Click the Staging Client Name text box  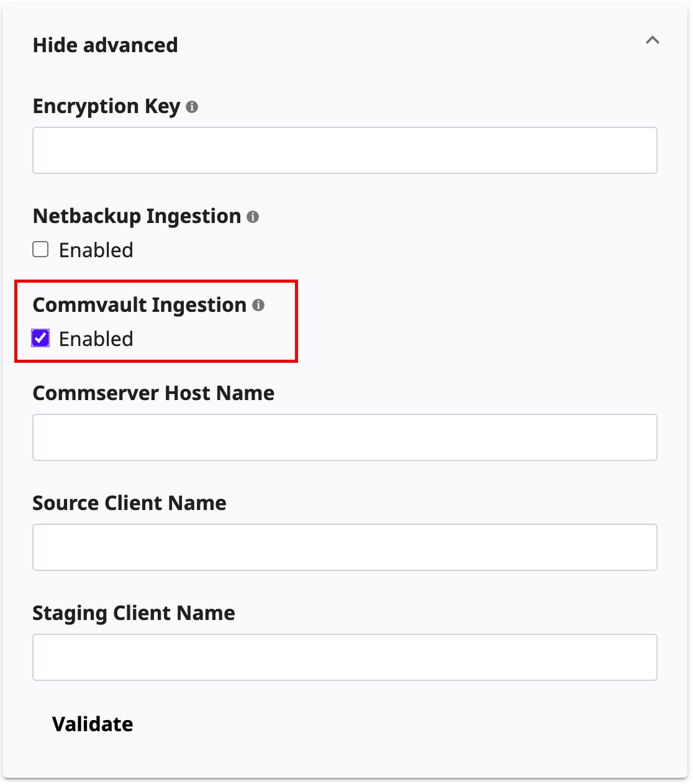point(345,657)
